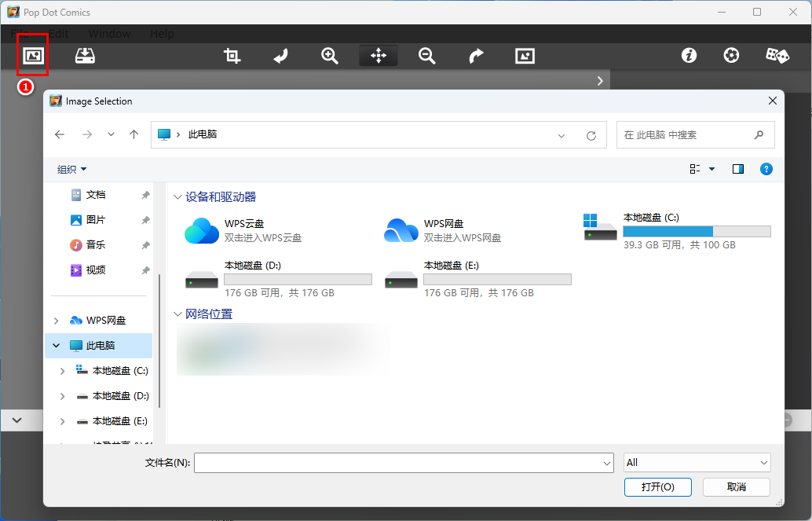Click the dice randomize icon
The height and width of the screenshot is (521, 812).
pos(777,55)
